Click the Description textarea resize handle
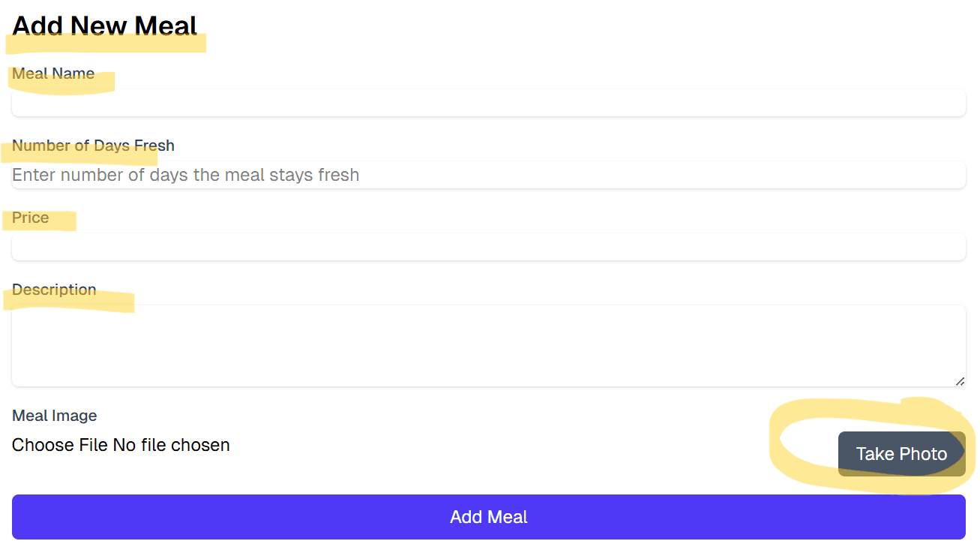Screen dimensions: 980x556 click(x=960, y=381)
